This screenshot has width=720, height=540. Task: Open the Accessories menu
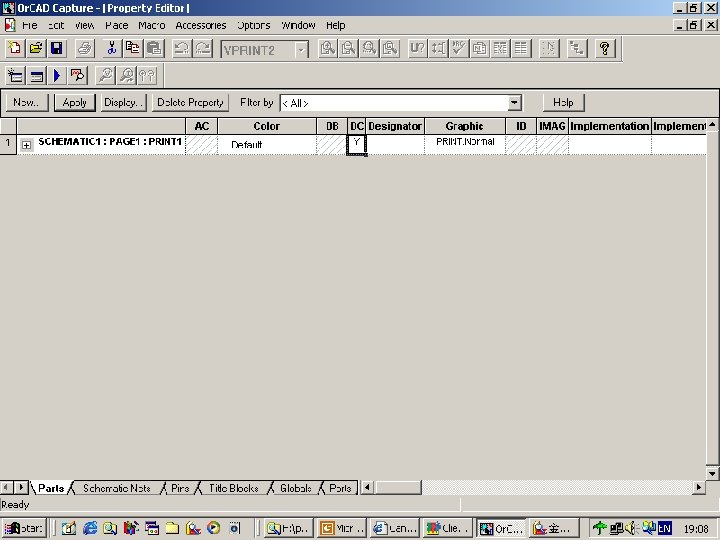pyautogui.click(x=201, y=25)
